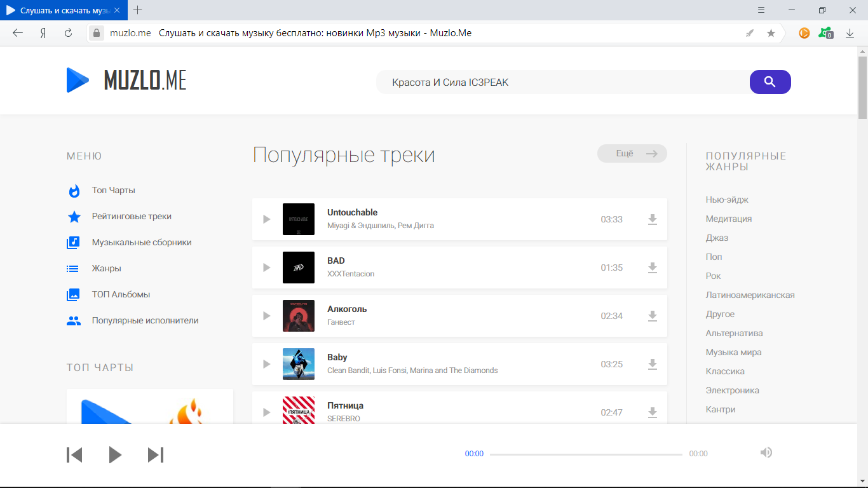Click the Muzlo.me blue play logo
Image resolution: width=868 pixels, height=488 pixels.
[x=78, y=80]
